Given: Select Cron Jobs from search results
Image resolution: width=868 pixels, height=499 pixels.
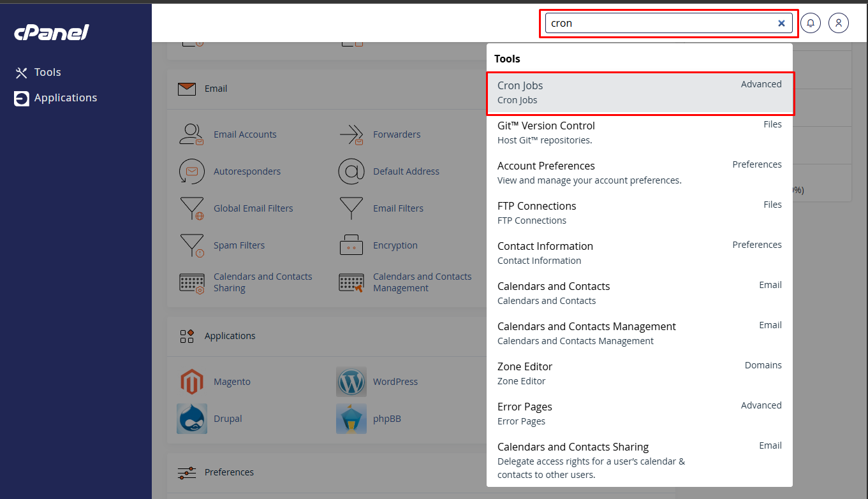Looking at the screenshot, I should click(x=640, y=93).
